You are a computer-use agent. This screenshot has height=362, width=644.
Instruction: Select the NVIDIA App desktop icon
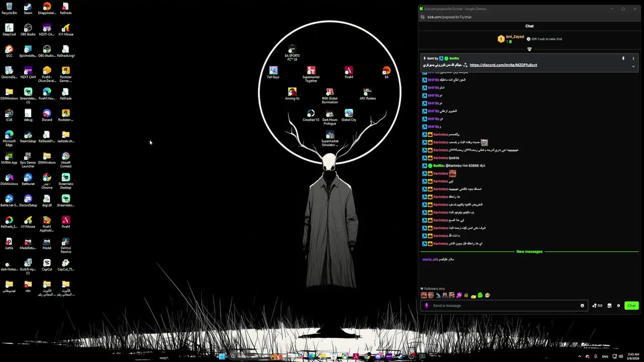(9, 158)
